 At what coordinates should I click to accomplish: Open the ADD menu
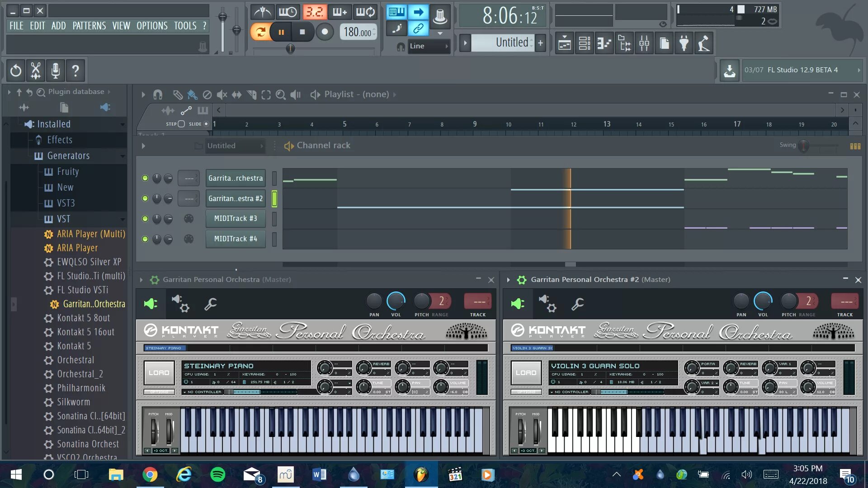[58, 26]
